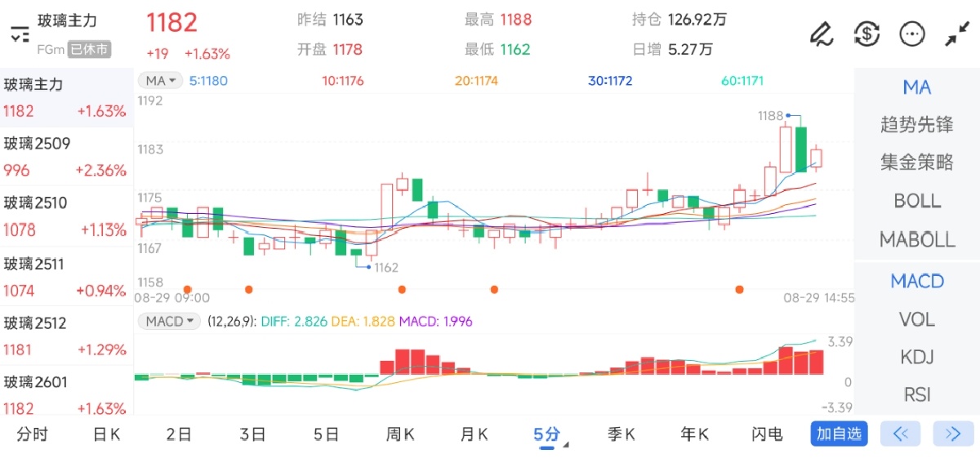
Task: Select MABOLL indicator
Action: point(916,239)
